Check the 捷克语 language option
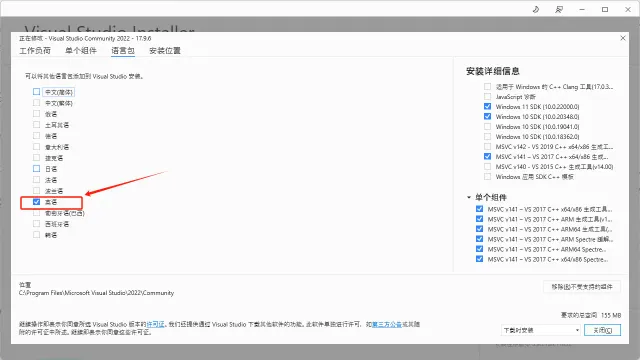Image resolution: width=640 pixels, height=360 pixels. (x=36, y=158)
